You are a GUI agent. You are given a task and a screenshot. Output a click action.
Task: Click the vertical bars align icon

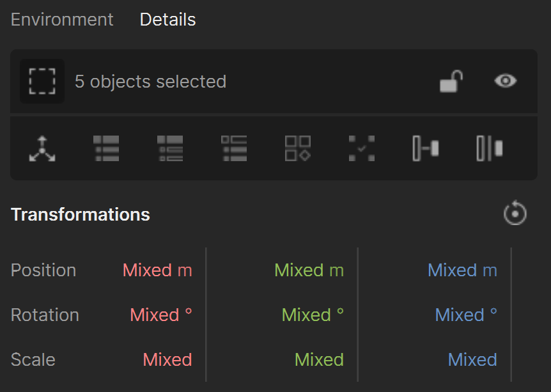(x=490, y=148)
